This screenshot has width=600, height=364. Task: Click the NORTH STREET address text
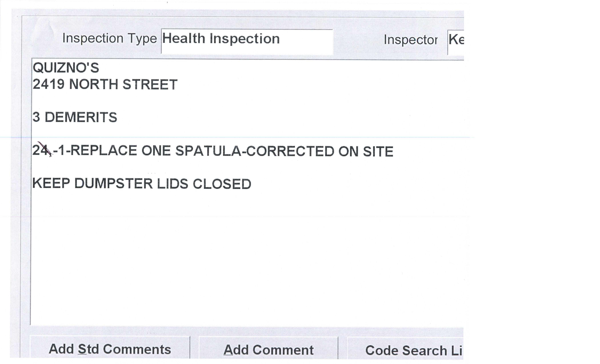123,84
